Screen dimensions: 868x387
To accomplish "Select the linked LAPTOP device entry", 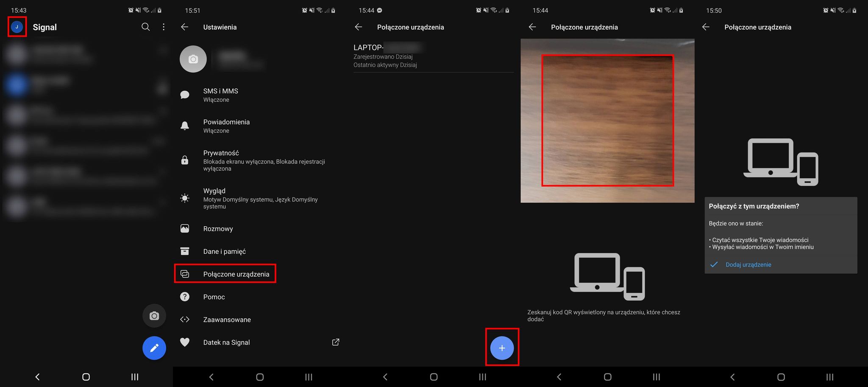I will (x=434, y=56).
